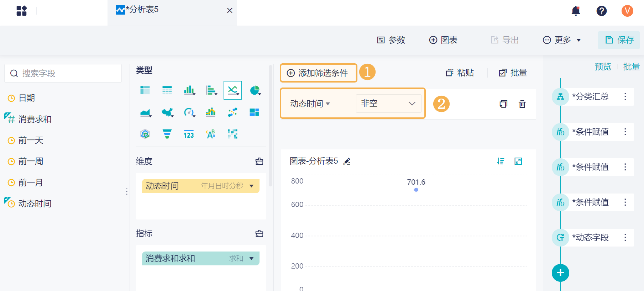Choose the cross table chart type
Image resolution: width=644 pixels, height=291 pixels.
click(145, 90)
